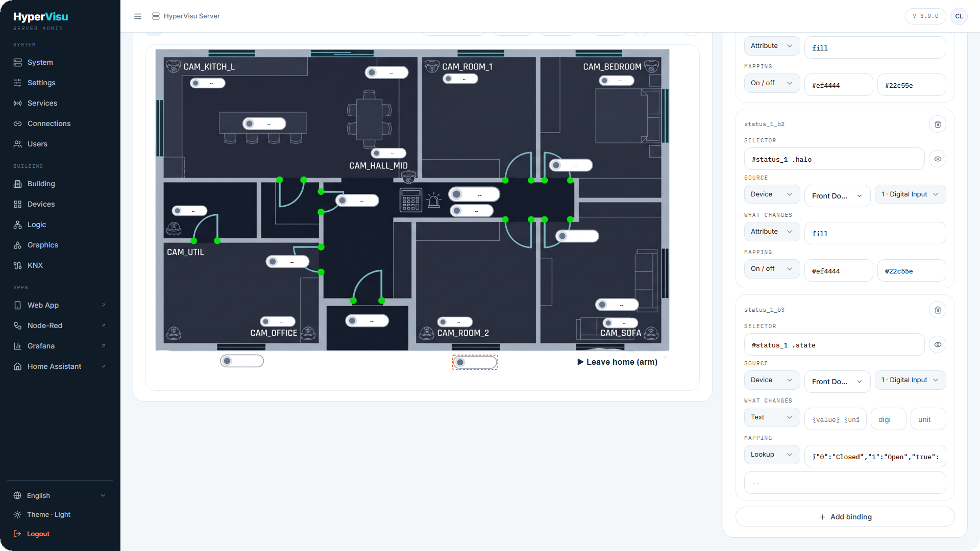The image size is (980, 551).
Task: Delete the status_1_b2 binding
Action: click(x=938, y=124)
